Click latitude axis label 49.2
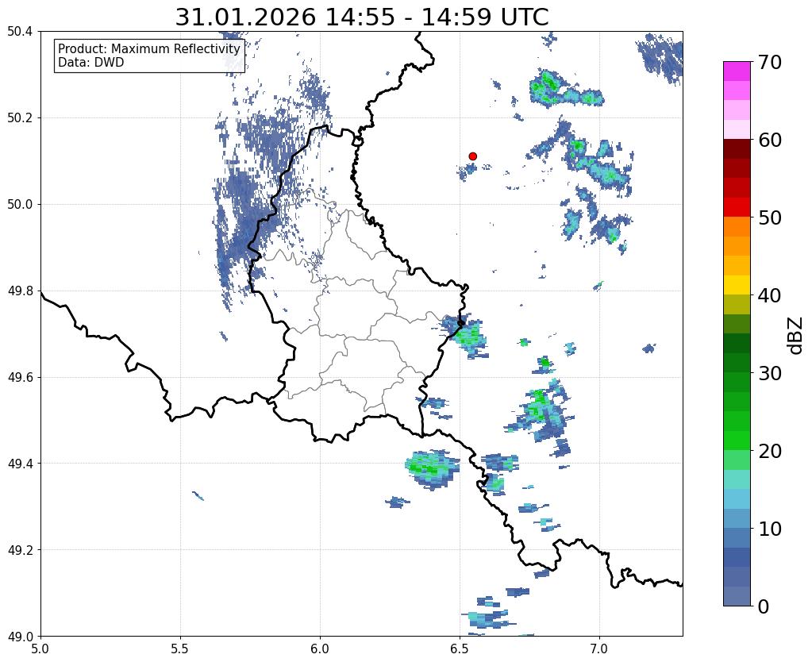Screen dimensions: 812x662 point(20,550)
